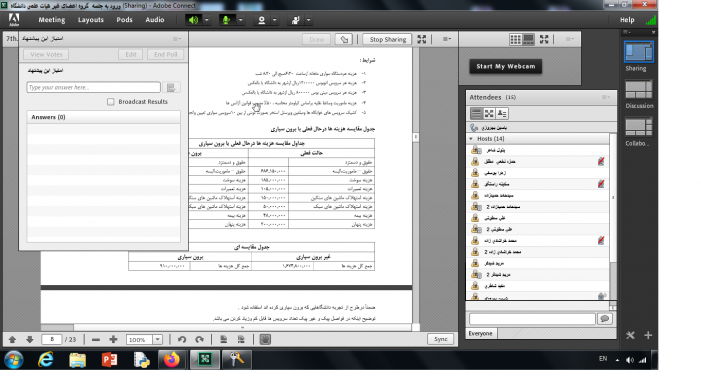
Task: Toggle the attendee status view icon
Action: tap(502, 114)
